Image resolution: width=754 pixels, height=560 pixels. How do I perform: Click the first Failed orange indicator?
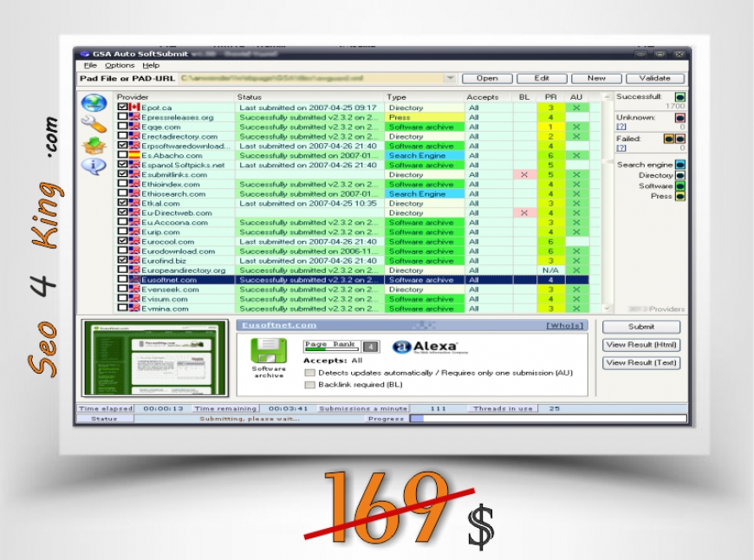(x=669, y=139)
